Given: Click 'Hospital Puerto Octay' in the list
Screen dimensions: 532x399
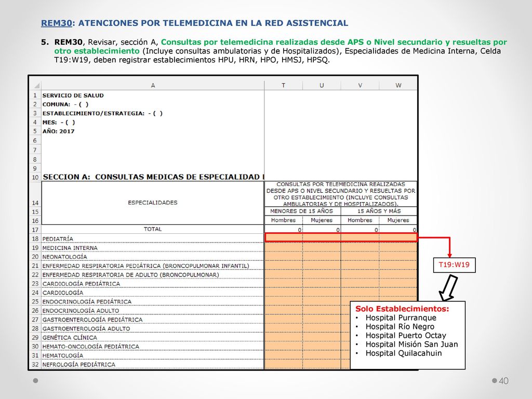Looking at the screenshot, I should pyautogui.click(x=406, y=336).
